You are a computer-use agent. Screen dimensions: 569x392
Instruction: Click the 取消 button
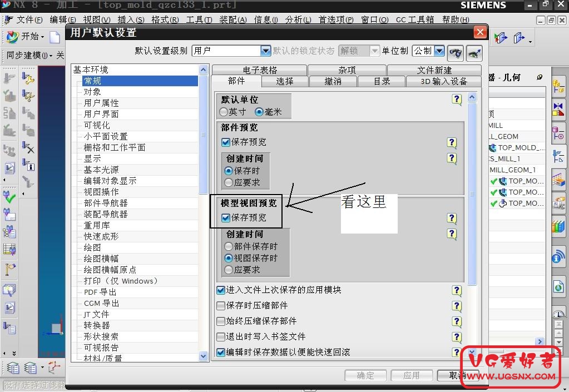pyautogui.click(x=458, y=375)
